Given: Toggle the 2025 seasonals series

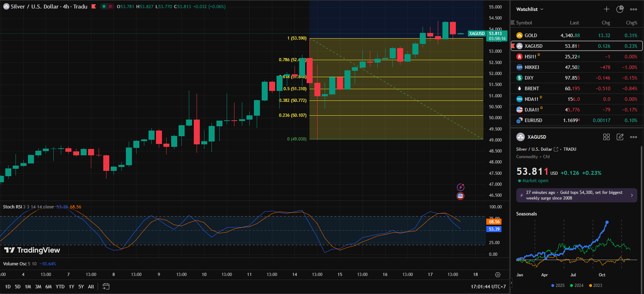Looking at the screenshot, I should 558,286.
